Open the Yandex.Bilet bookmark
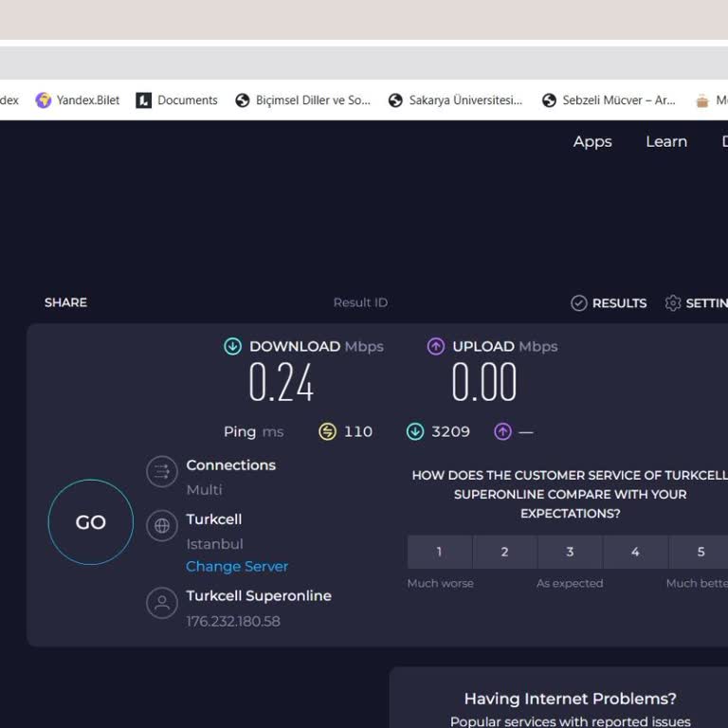 77,100
